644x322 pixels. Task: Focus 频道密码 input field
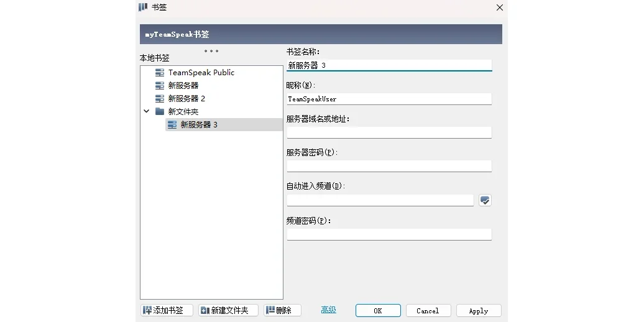click(389, 234)
